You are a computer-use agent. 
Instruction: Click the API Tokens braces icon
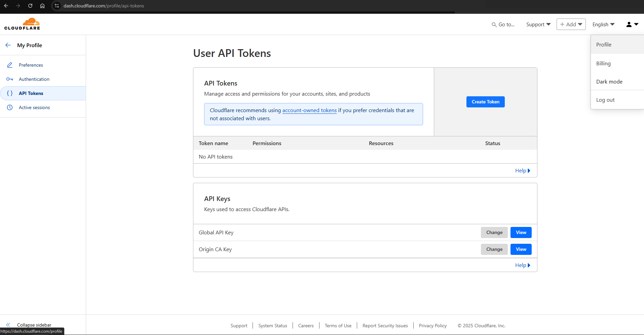click(10, 93)
